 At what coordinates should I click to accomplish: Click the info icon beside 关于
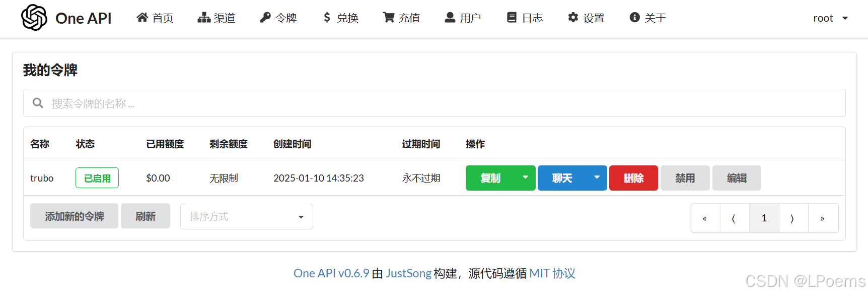point(635,18)
